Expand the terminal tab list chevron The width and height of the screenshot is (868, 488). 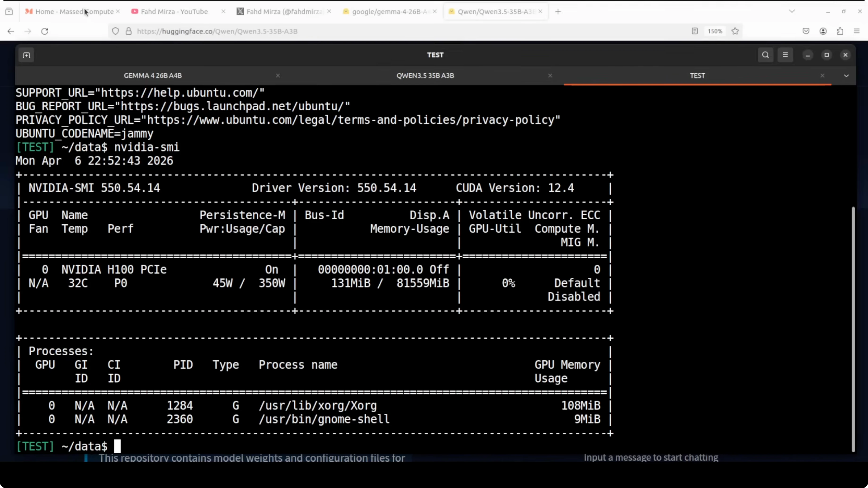coord(846,76)
